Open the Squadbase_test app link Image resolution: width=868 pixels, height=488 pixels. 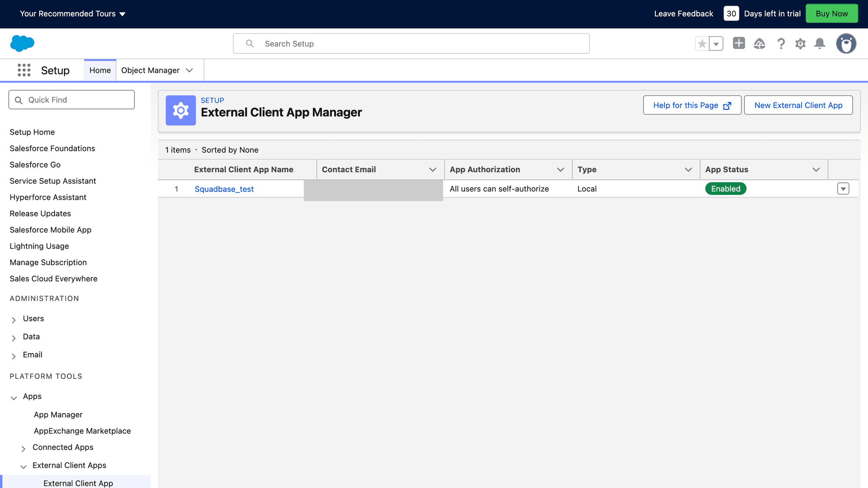pyautogui.click(x=224, y=189)
